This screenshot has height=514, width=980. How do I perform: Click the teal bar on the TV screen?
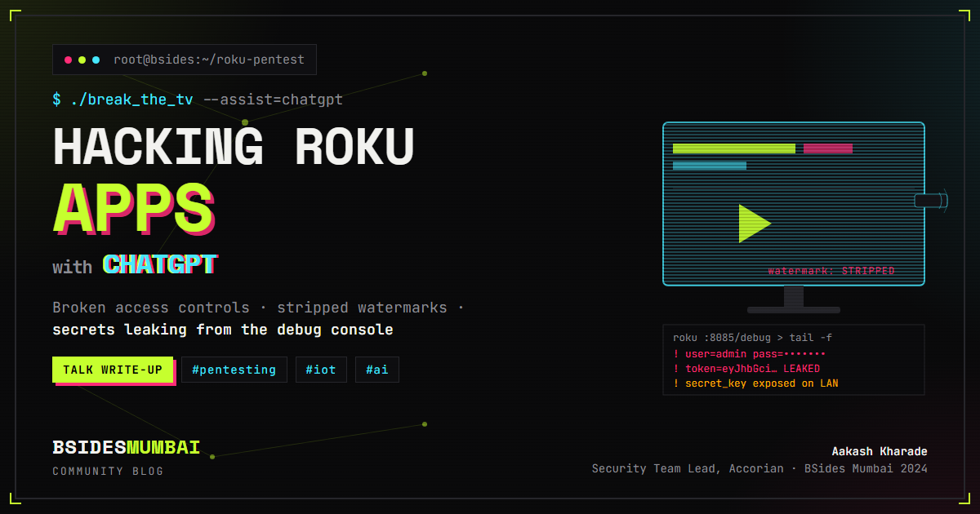pos(710,166)
